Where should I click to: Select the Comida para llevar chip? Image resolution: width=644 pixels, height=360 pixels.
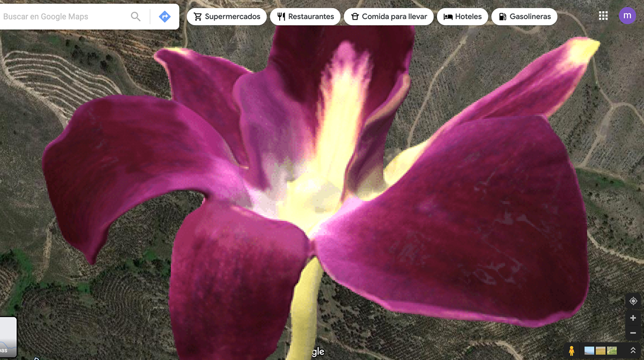pos(389,17)
